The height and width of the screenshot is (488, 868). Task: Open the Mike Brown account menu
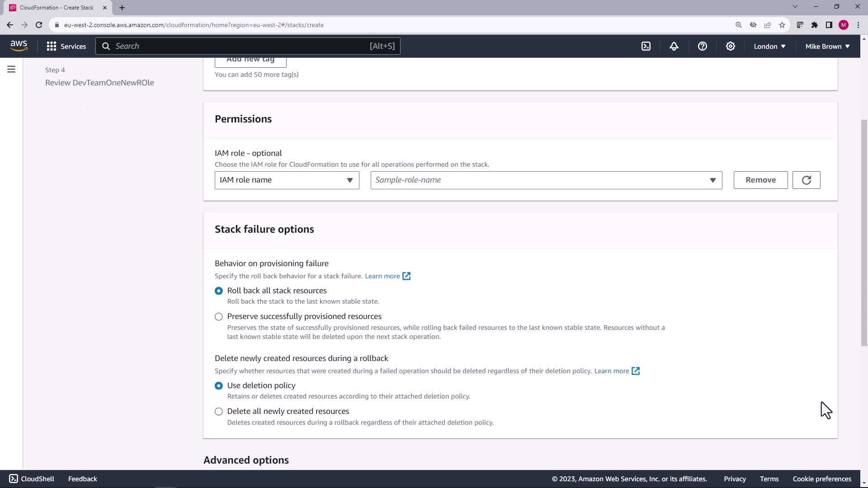(x=827, y=46)
